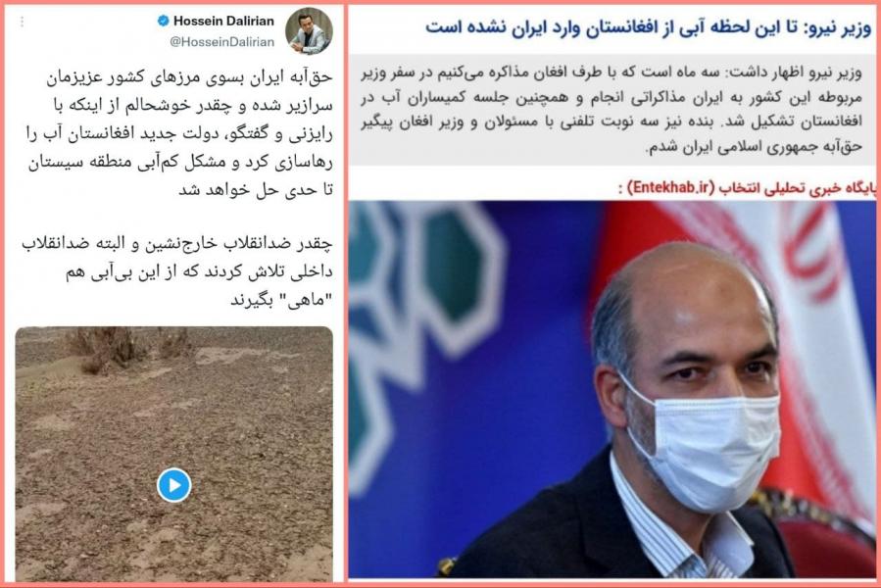Click the verified badge next to Hossein Dalirian
Screen dimensions: 881x588
[163, 21]
